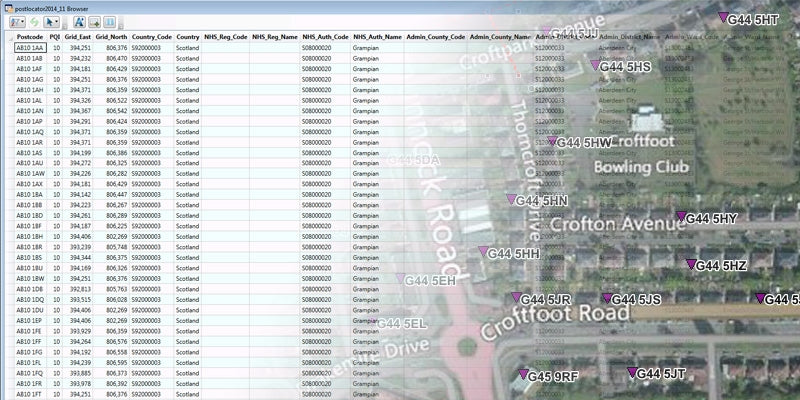Viewport: 800px width, 400px height.
Task: Expand the select tool dropdown arrow
Action: point(57,22)
